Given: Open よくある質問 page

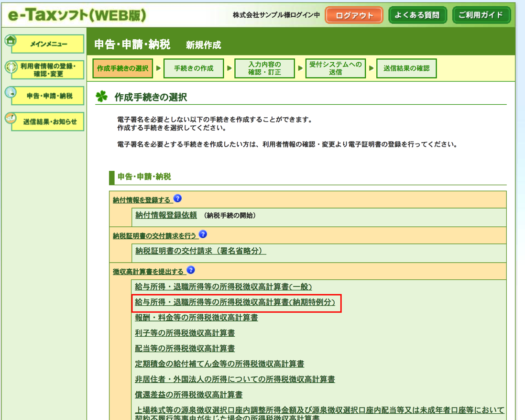Looking at the screenshot, I should coord(417,15).
